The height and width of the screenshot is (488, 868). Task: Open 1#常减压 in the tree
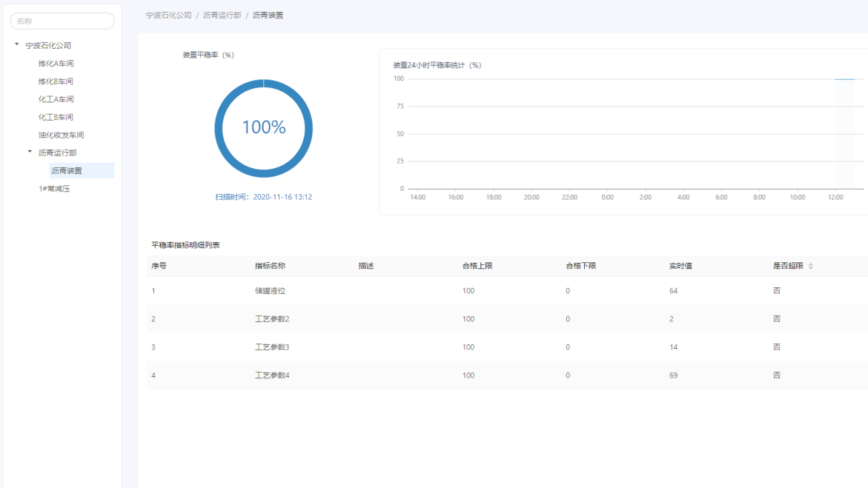click(54, 189)
